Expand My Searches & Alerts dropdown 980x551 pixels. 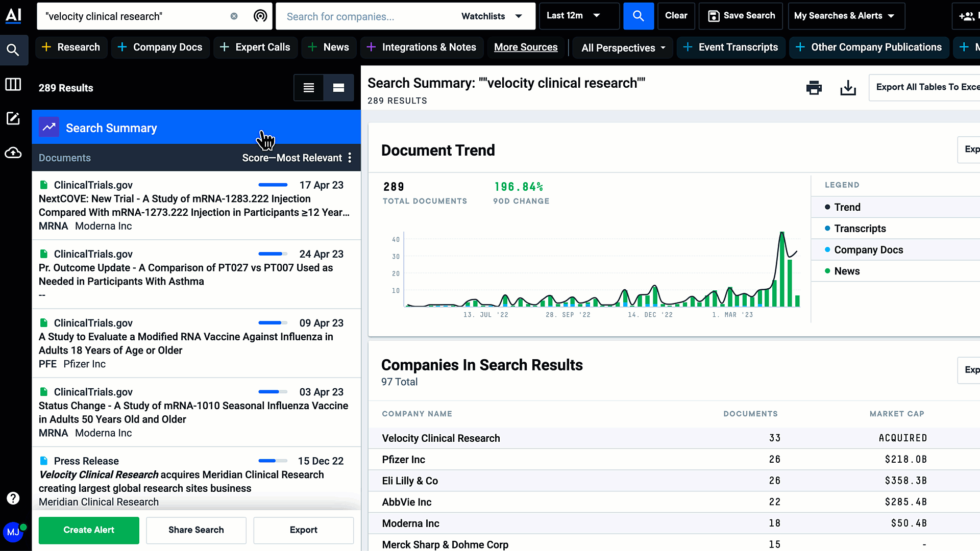[x=846, y=16]
